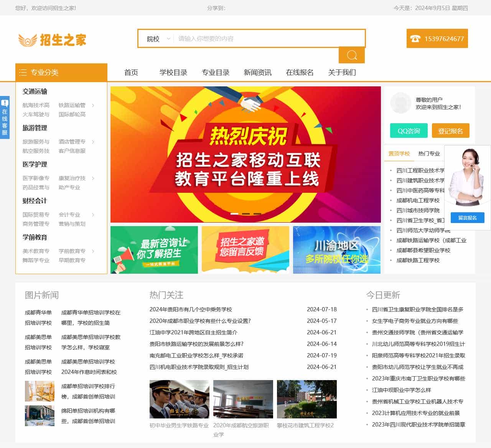Image resolution: width=491 pixels, height=448 pixels.
Task: Open the 医学护理 category heading
Action: (x=35, y=164)
